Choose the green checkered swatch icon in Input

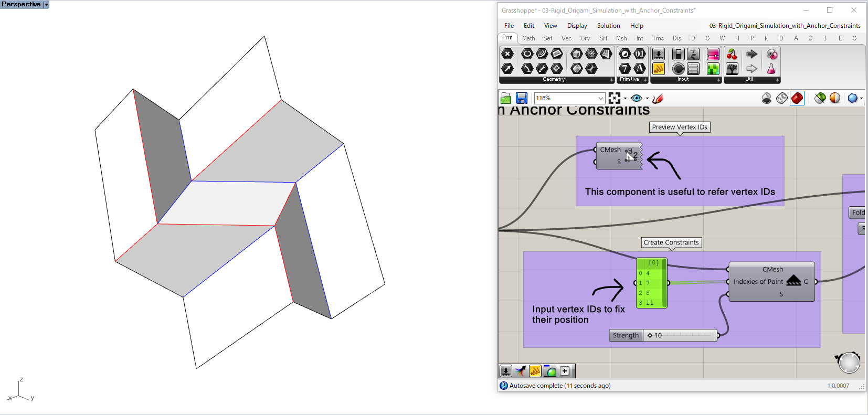click(713, 68)
